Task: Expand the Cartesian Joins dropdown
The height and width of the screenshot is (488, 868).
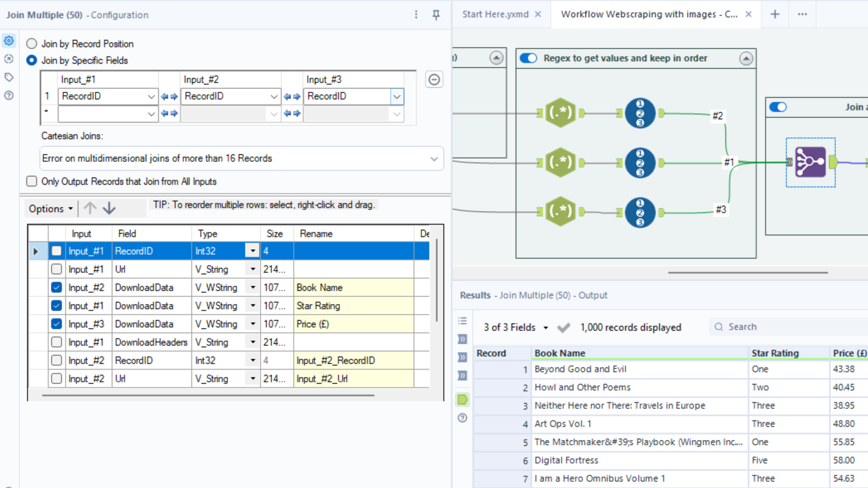Action: [433, 159]
